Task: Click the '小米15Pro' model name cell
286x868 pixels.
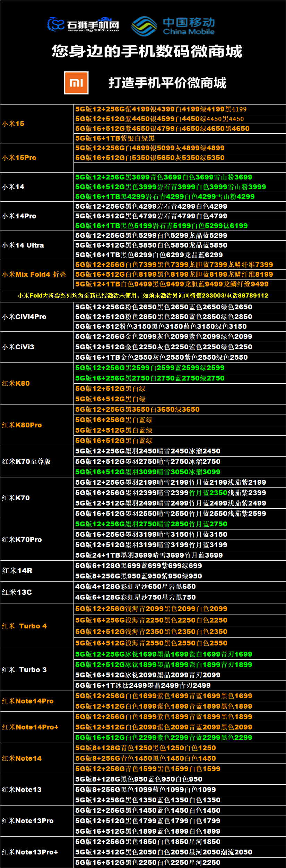Action: point(37,158)
